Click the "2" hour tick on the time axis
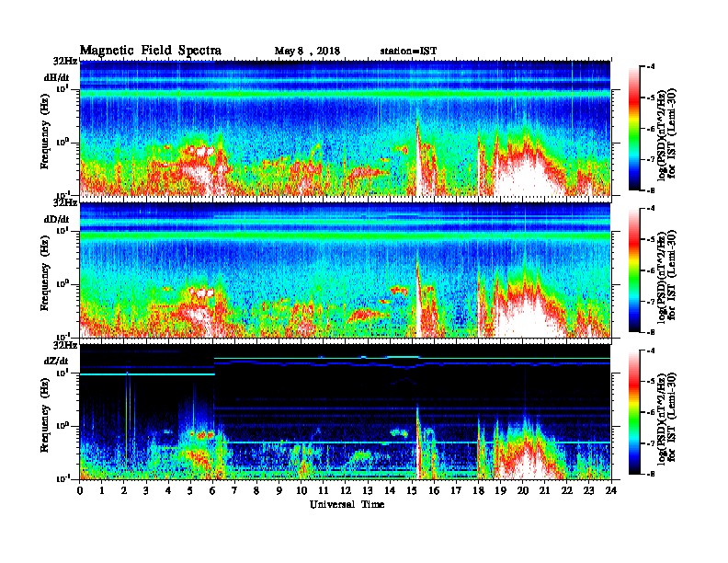 click(x=124, y=491)
